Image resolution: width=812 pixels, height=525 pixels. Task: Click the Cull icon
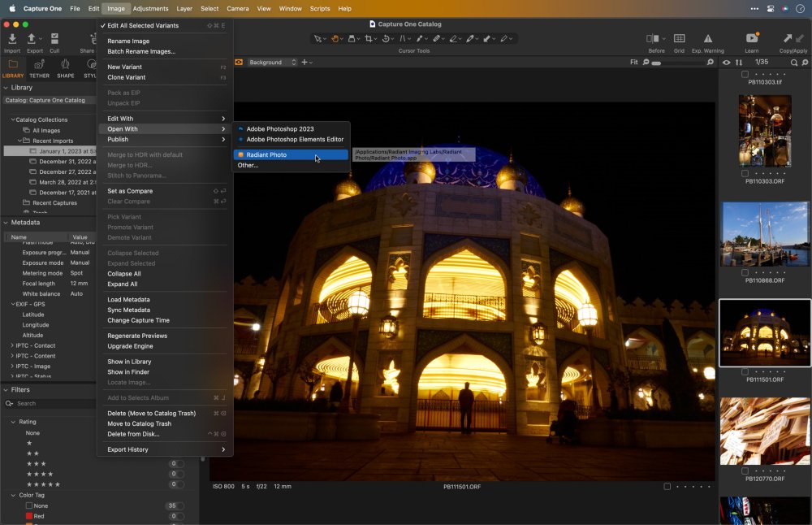pos(54,39)
